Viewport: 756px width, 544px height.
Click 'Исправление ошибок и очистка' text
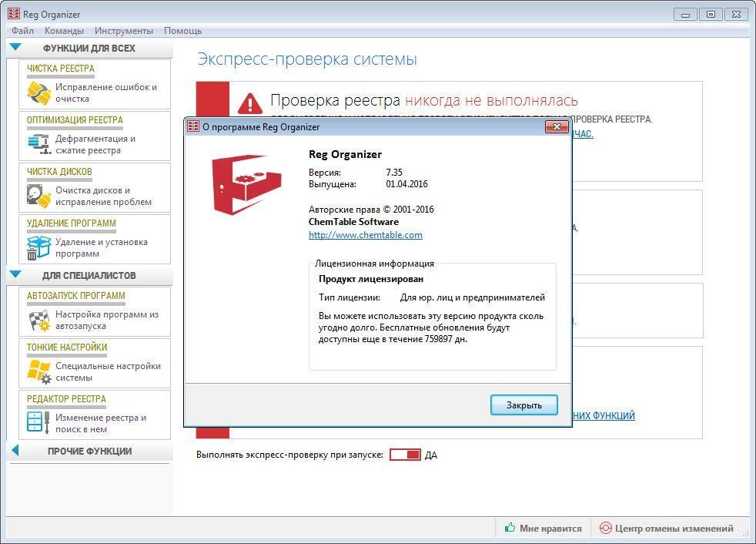[106, 92]
